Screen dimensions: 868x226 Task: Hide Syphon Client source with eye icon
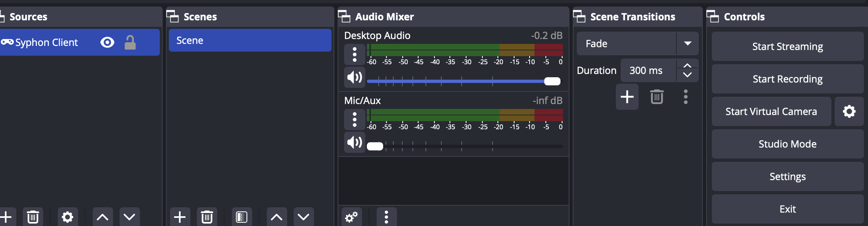click(107, 42)
